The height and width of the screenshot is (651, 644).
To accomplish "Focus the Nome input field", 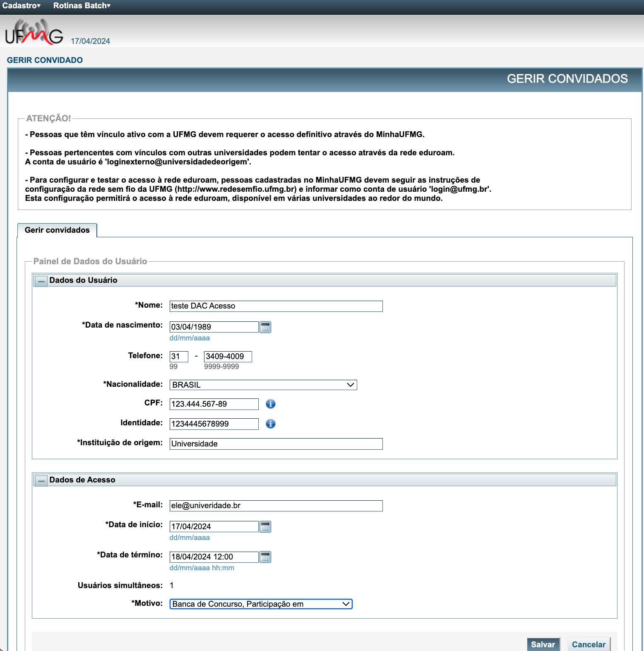I will click(x=276, y=306).
